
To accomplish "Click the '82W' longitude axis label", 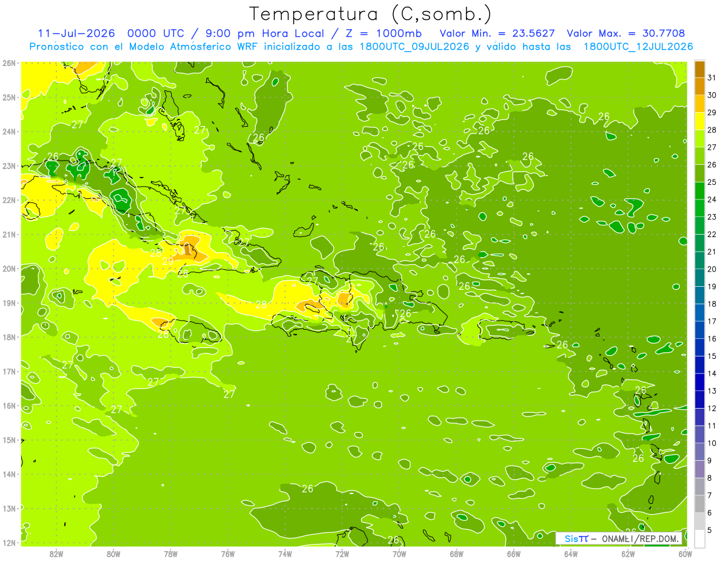I will 56,554.
